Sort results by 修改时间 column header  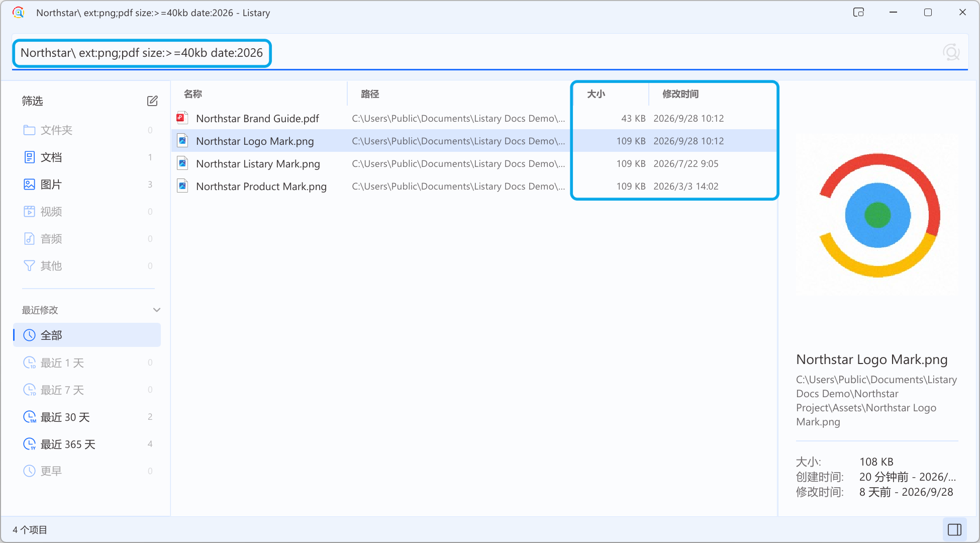[x=680, y=94]
